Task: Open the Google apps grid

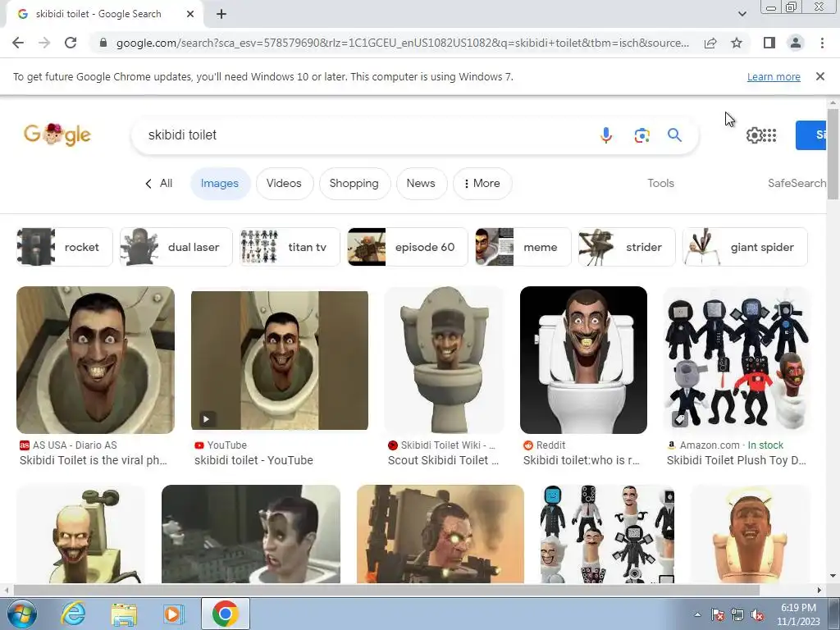Action: pyautogui.click(x=769, y=135)
